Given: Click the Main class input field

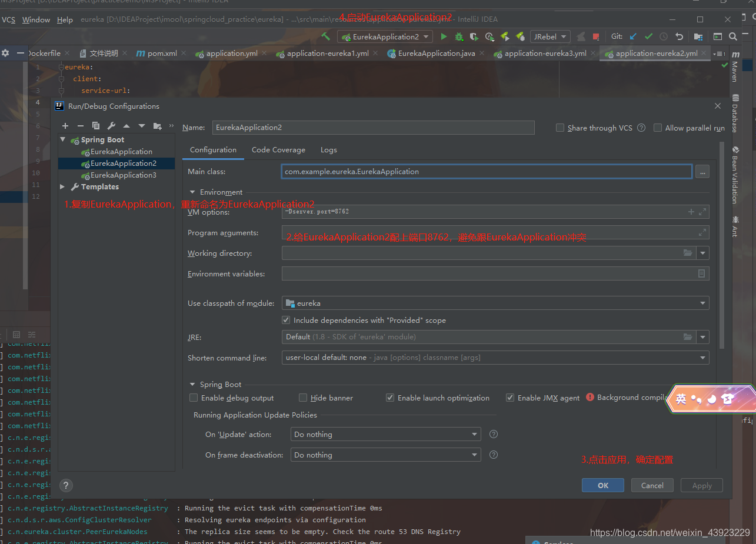Looking at the screenshot, I should pos(487,172).
